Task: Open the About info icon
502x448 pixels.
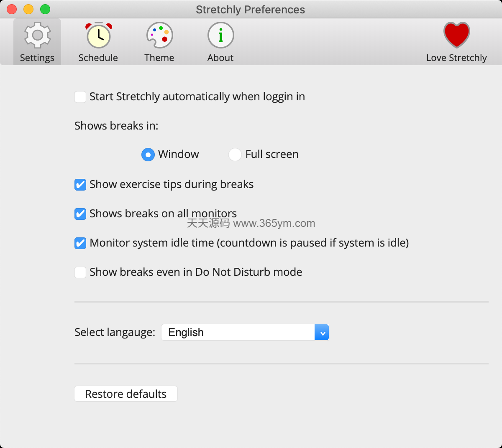Action: pyautogui.click(x=220, y=35)
